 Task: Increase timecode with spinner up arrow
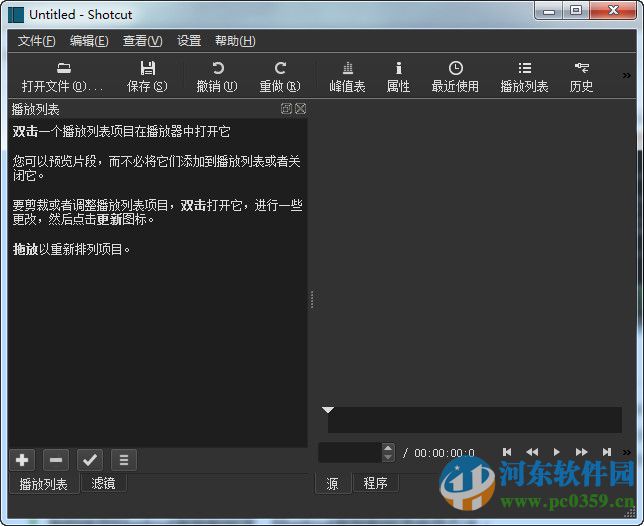pyautogui.click(x=388, y=448)
